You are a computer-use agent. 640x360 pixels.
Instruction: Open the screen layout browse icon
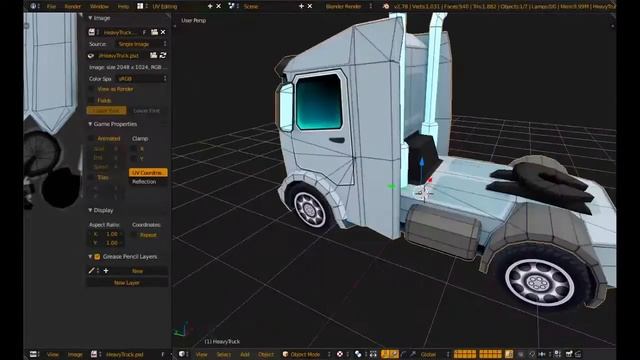tap(140, 6)
